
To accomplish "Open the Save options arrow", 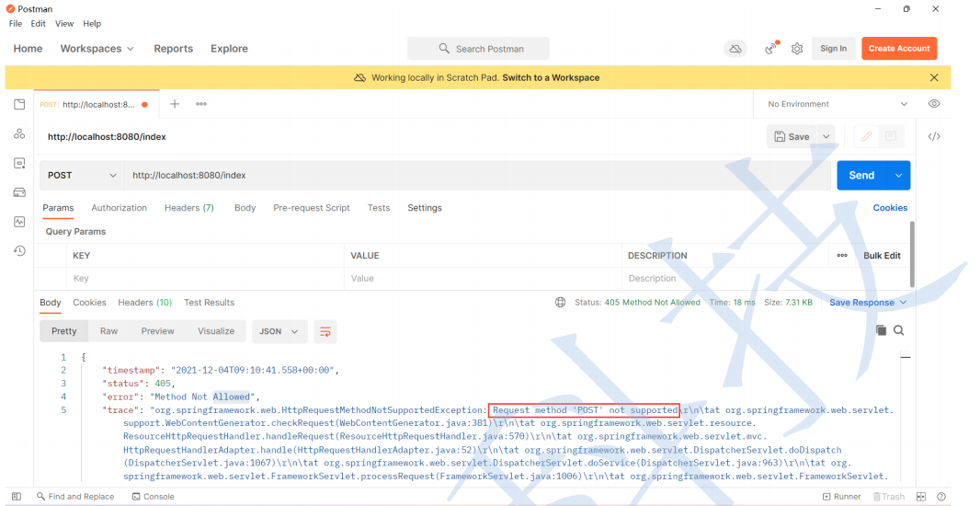I will 826,136.
